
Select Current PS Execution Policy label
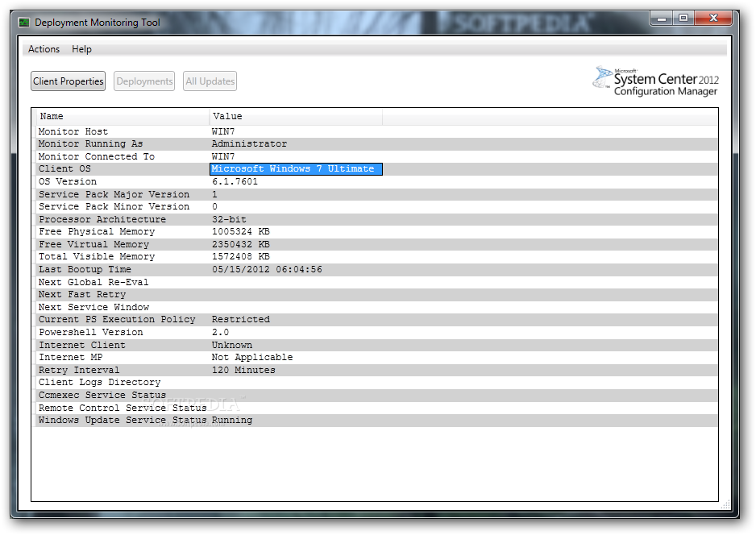tap(117, 320)
